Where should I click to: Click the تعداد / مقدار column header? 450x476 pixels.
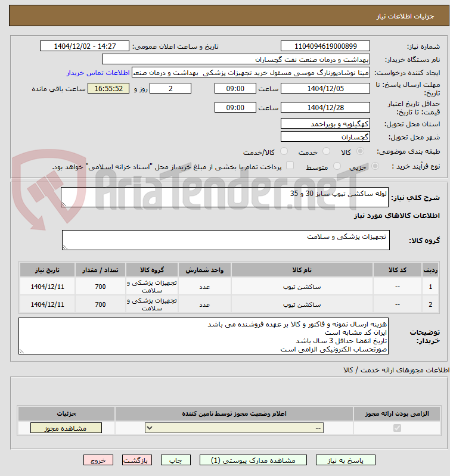coord(101,270)
